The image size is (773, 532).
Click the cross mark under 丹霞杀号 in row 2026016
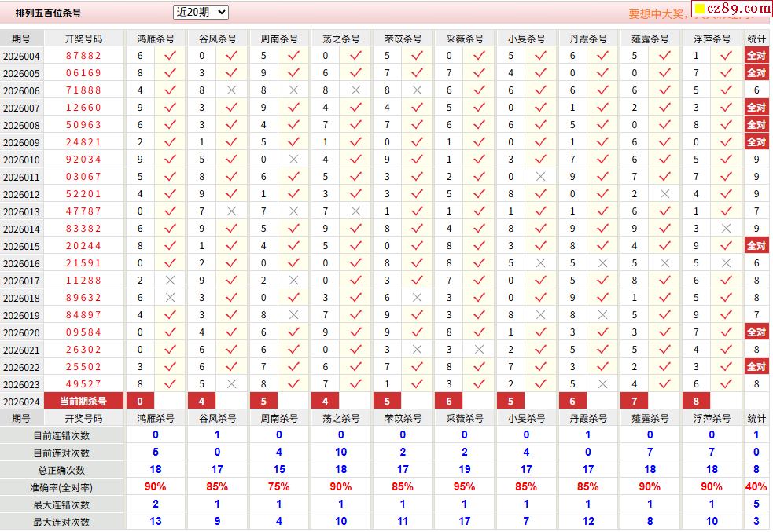[x=602, y=263]
